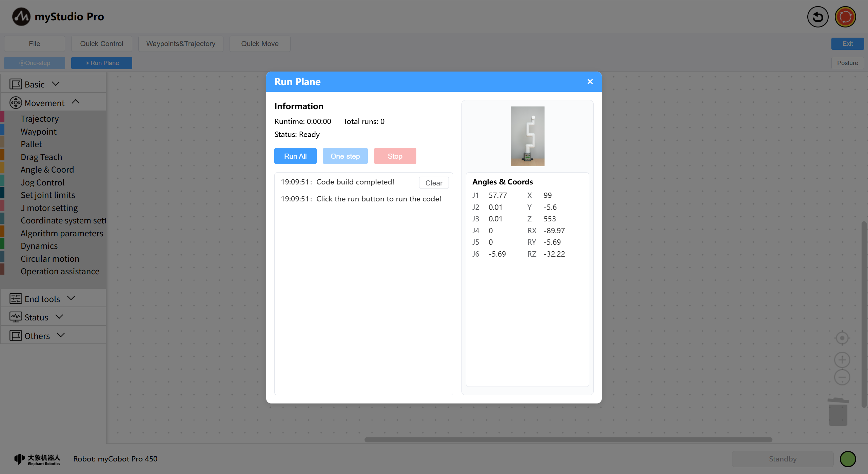Click the green connection status indicator

tap(848, 459)
